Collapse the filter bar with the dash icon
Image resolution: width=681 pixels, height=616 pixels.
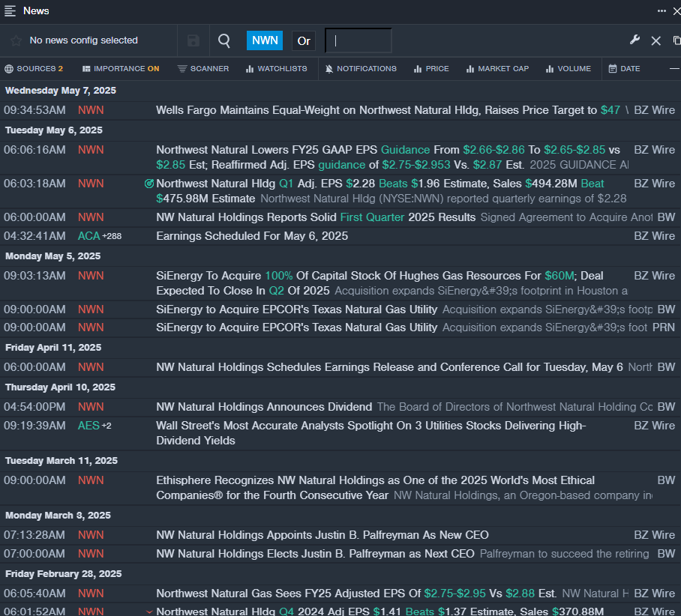tap(674, 69)
